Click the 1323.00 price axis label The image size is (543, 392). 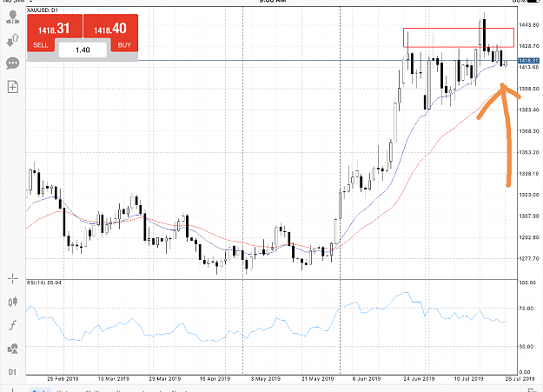529,195
